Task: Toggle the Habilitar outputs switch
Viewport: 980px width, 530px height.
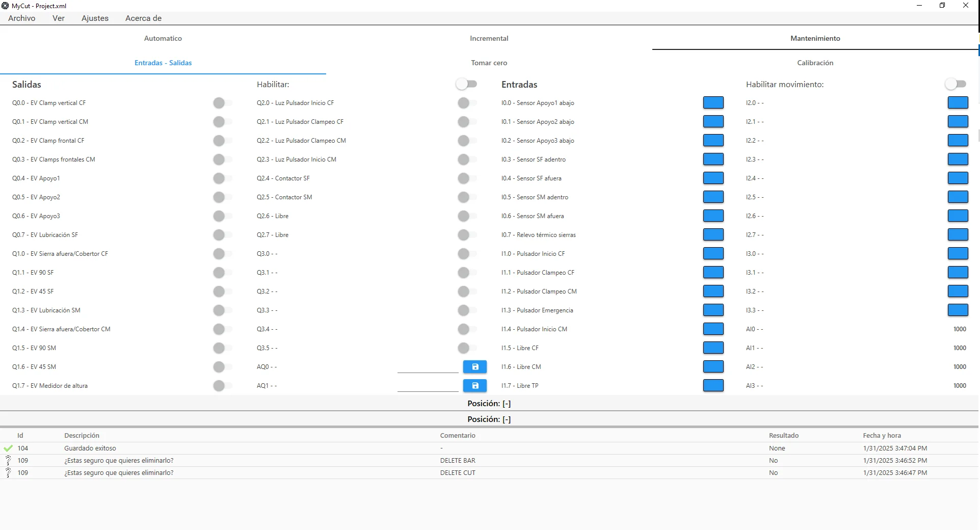Action: 466,84
